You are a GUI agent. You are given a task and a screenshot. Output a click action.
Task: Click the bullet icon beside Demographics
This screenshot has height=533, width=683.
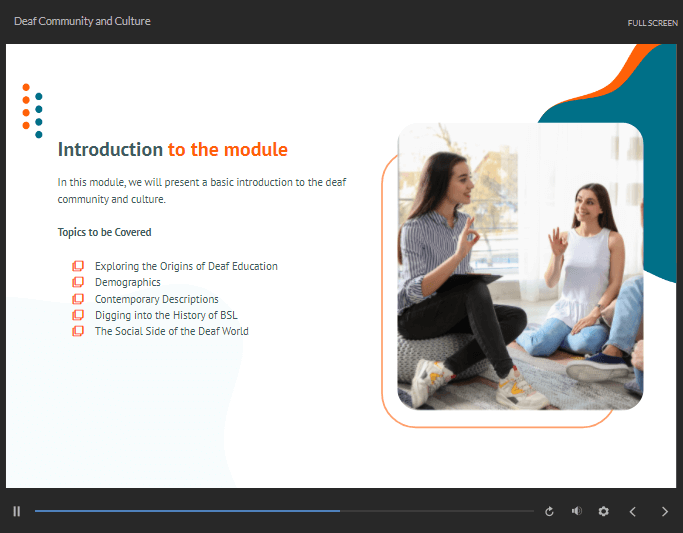(x=78, y=282)
